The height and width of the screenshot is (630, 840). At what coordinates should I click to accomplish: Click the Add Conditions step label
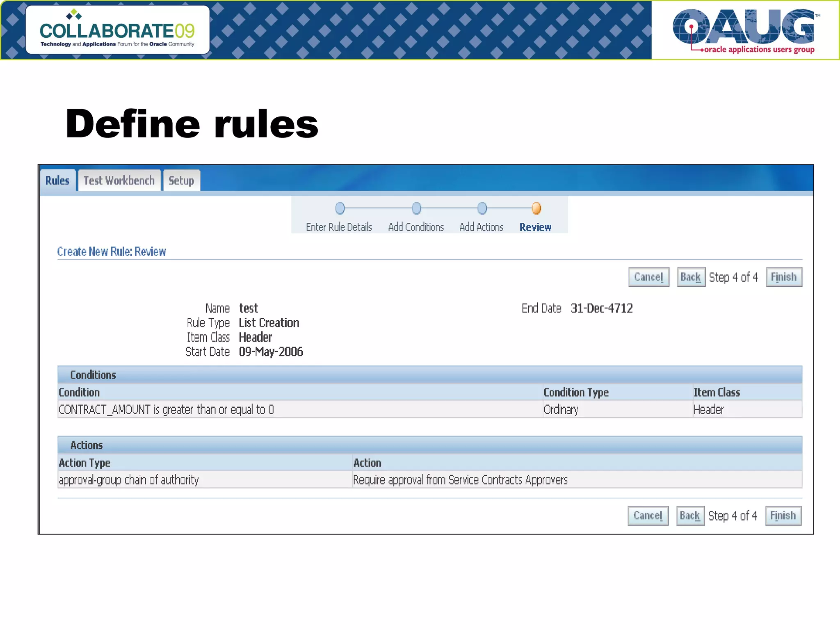[416, 227]
